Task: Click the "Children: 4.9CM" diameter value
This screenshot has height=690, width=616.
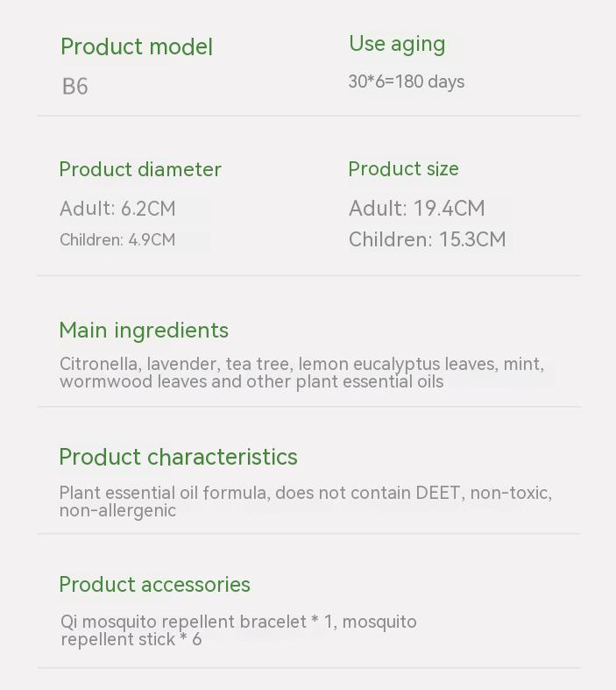Action: 117,240
